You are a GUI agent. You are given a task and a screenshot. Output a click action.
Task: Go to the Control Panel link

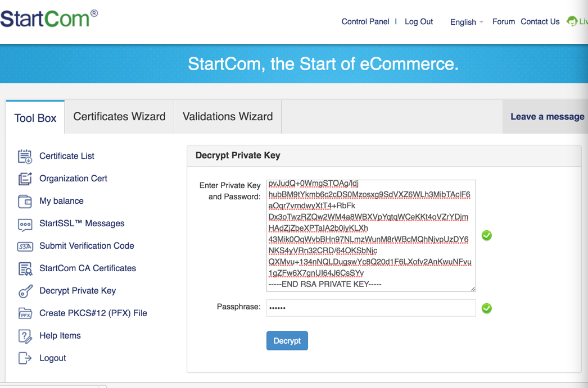[x=365, y=22]
